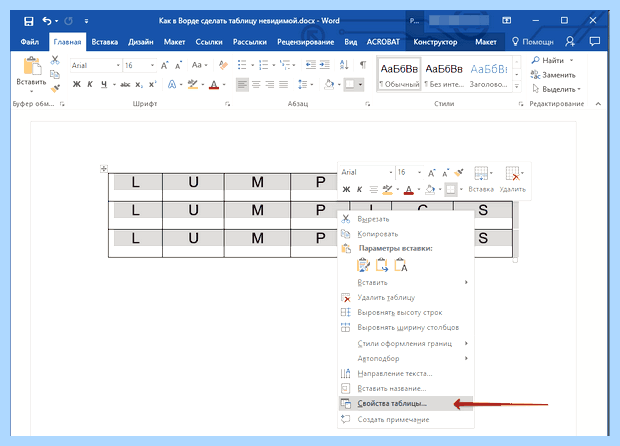Open the ribbon font size dropdown

tap(139, 65)
